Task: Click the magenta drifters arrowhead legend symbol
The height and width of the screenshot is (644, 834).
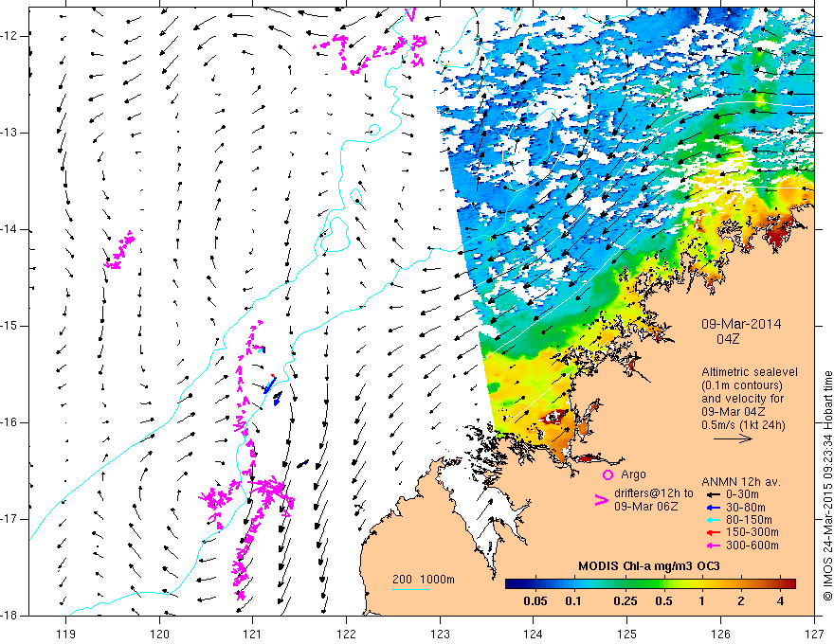Action: pos(601,500)
